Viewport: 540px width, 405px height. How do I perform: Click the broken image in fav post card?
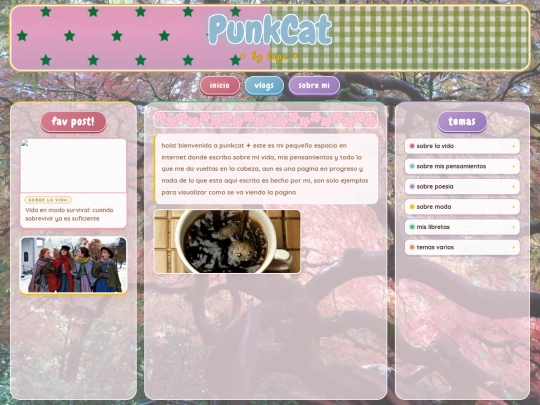(73, 166)
